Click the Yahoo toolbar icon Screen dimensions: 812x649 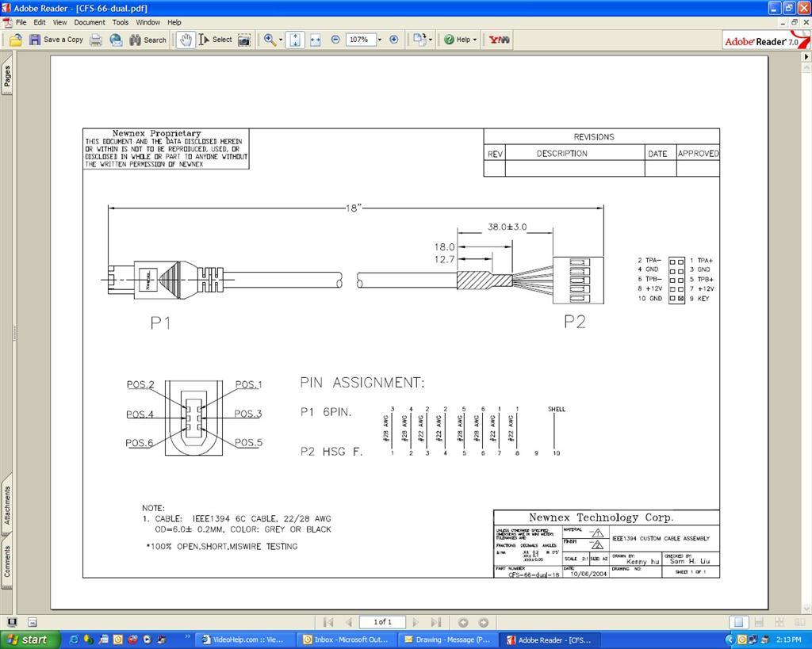(499, 40)
